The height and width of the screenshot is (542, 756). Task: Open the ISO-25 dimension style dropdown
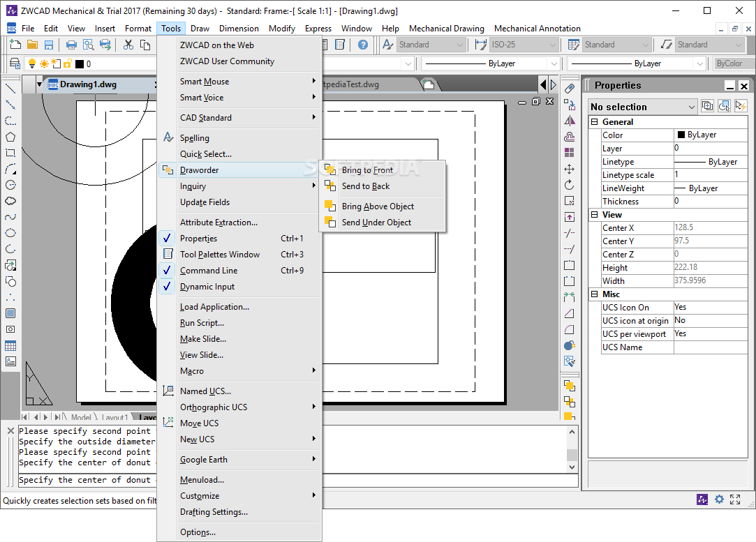point(524,45)
